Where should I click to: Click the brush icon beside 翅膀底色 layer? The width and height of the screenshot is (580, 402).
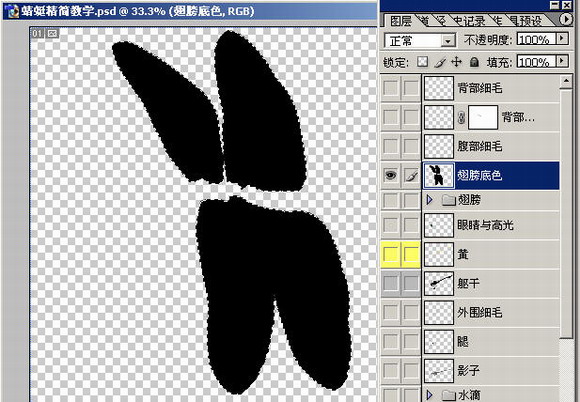point(411,175)
